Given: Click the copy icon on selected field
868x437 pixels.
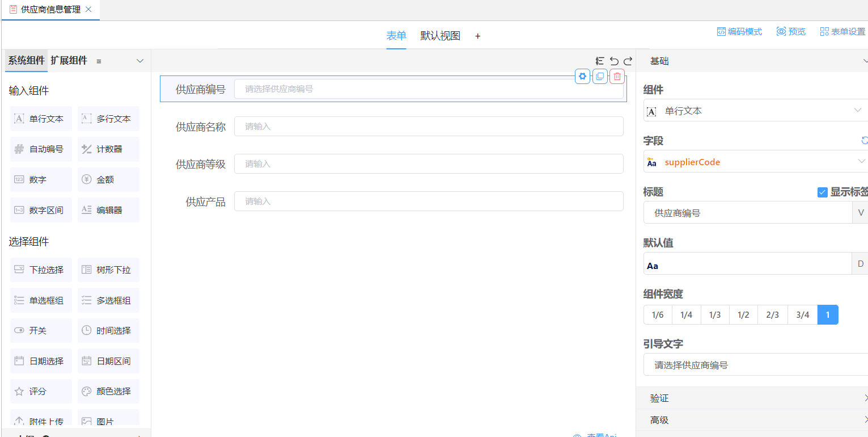Looking at the screenshot, I should point(600,77).
